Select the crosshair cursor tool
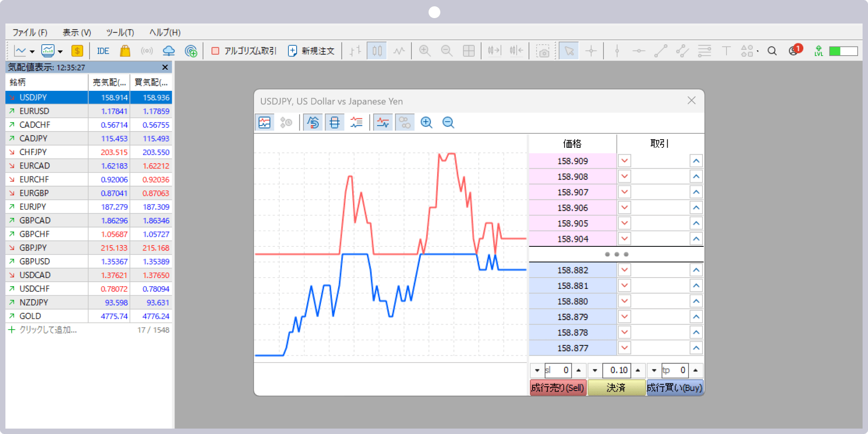 [591, 51]
